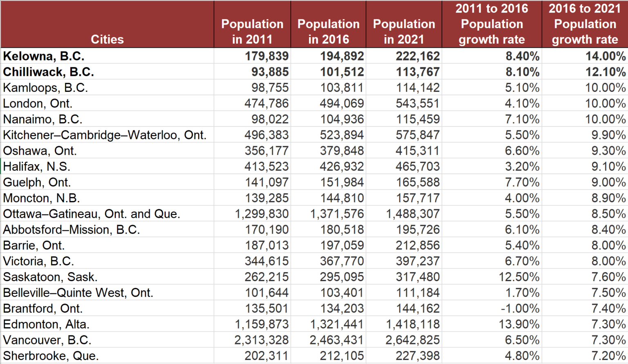Click Nanaimo's 7.10% growth rate
Screen dimensions: 628x364
click(492, 119)
